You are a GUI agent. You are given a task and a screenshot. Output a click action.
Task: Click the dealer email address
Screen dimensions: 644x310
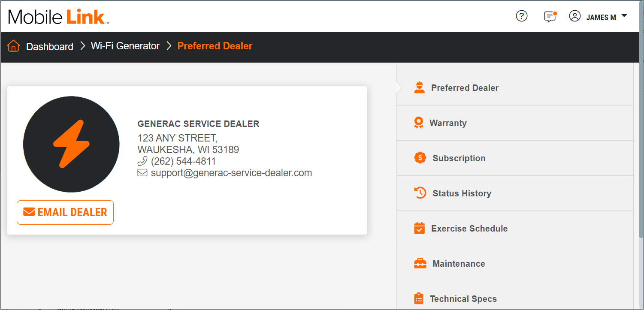[231, 173]
